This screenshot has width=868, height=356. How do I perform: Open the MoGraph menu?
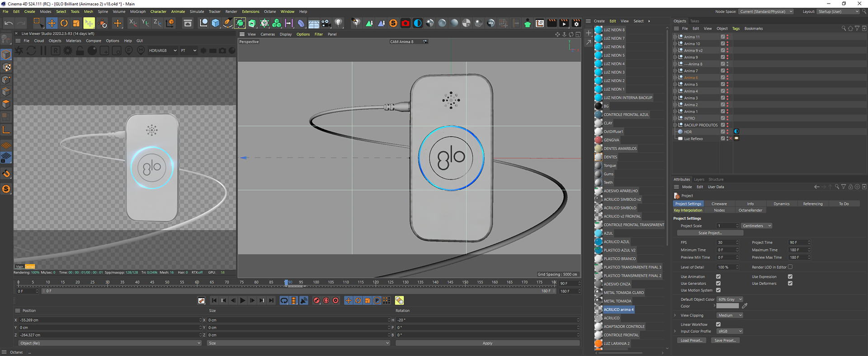[138, 12]
